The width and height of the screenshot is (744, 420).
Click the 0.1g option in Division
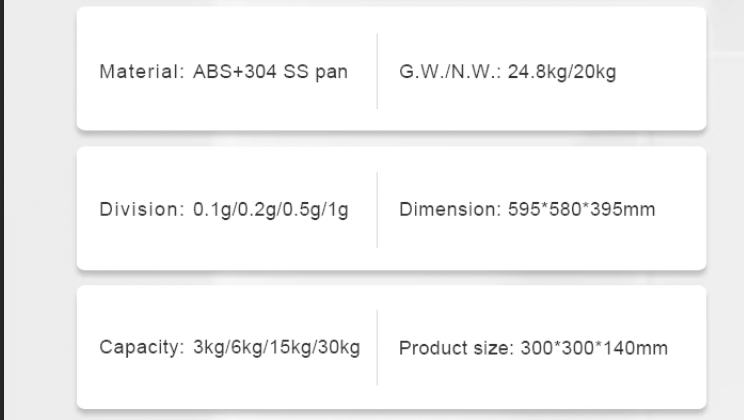207,210
